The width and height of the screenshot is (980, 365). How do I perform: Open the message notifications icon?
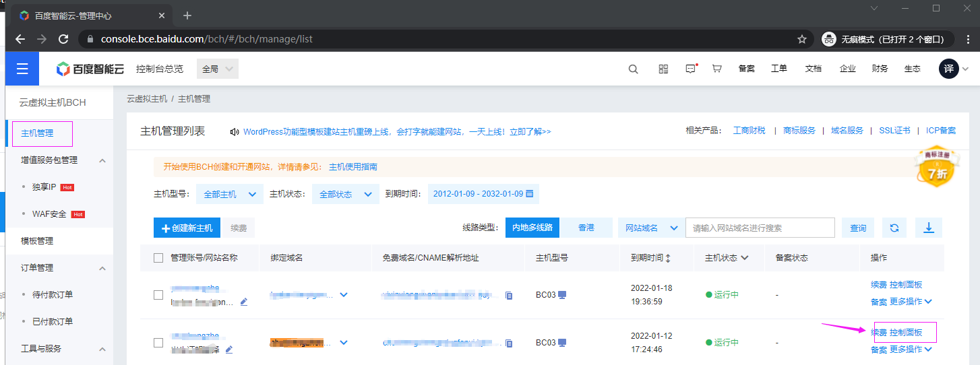pos(690,69)
